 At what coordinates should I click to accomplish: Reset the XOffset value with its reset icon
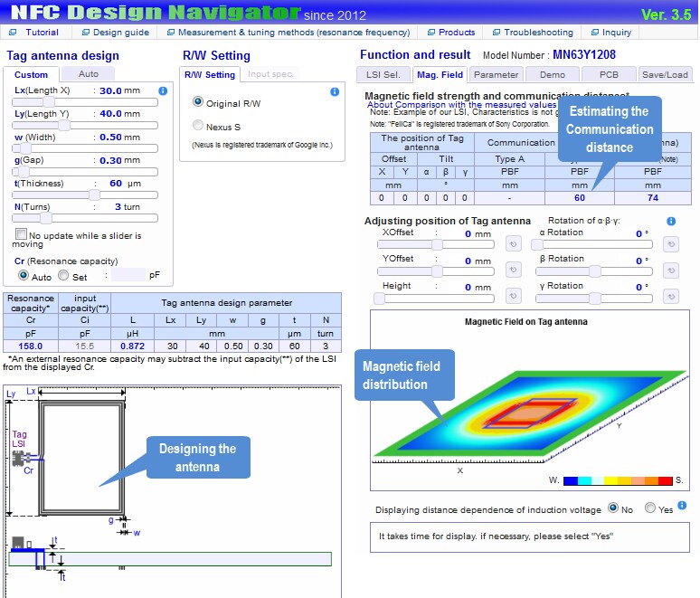(513, 243)
